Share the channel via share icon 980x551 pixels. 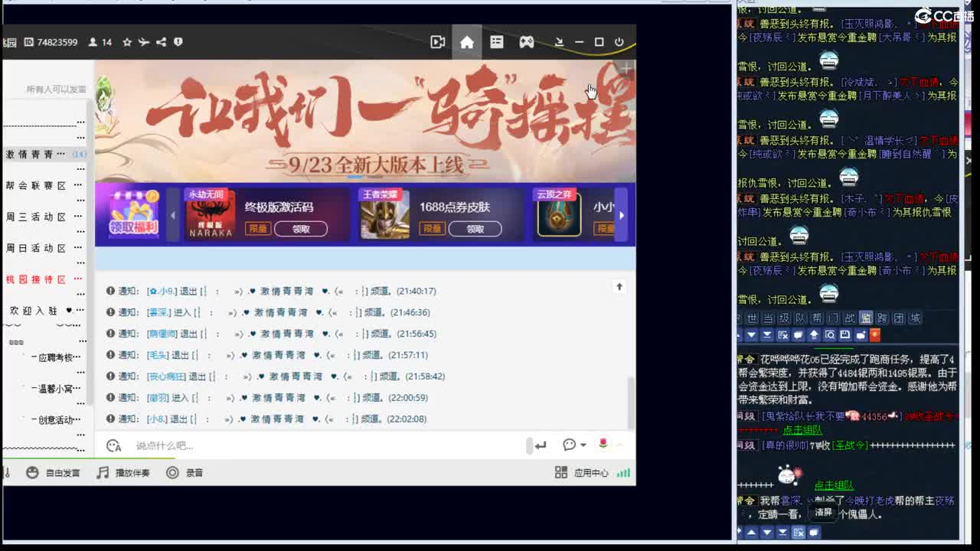(161, 42)
